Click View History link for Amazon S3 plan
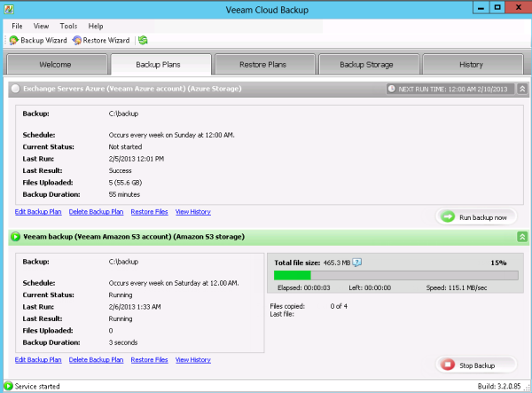This screenshot has width=532, height=393. (x=193, y=360)
